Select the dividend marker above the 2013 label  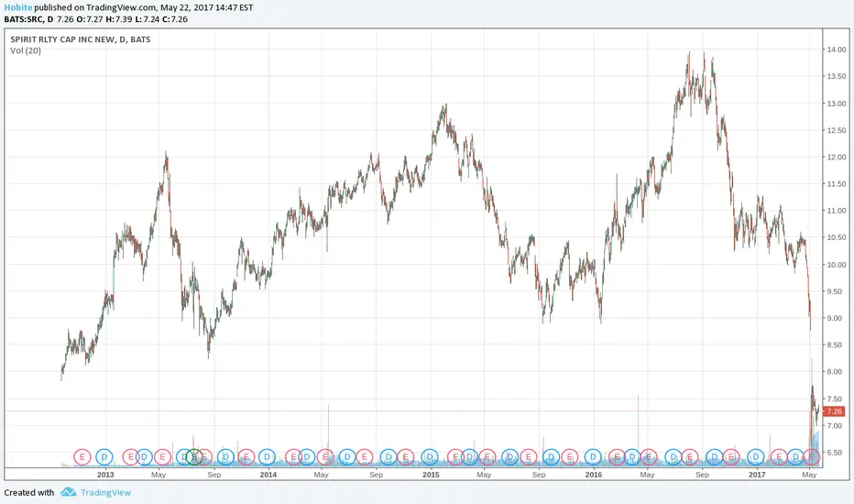tap(104, 456)
